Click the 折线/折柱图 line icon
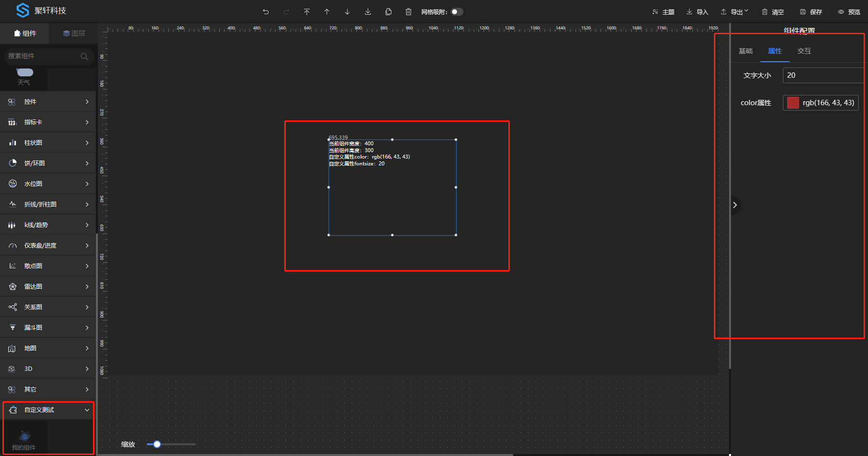Viewport: 868px width, 456px height. pyautogui.click(x=13, y=205)
